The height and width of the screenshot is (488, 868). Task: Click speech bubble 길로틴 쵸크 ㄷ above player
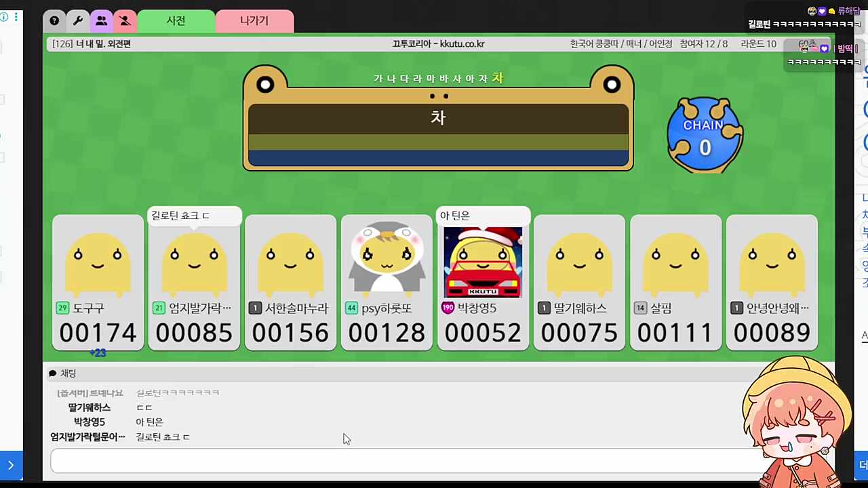195,216
